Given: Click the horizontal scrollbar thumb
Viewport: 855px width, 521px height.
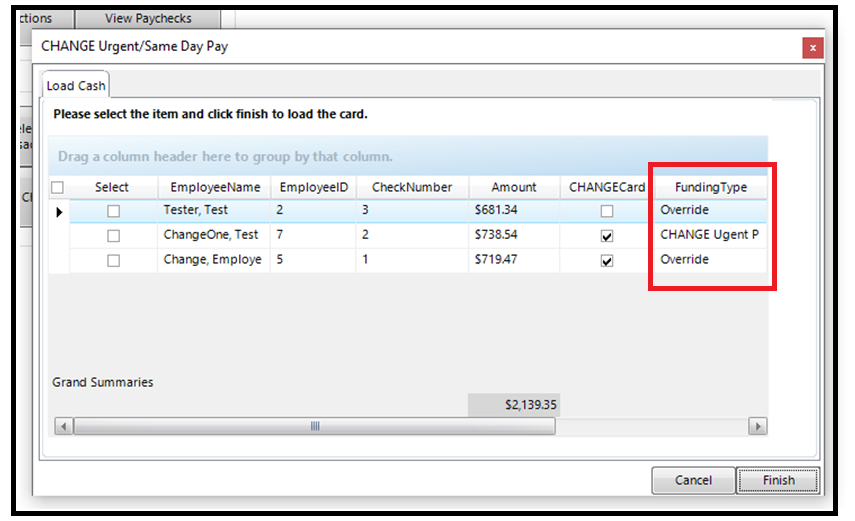Looking at the screenshot, I should (315, 426).
